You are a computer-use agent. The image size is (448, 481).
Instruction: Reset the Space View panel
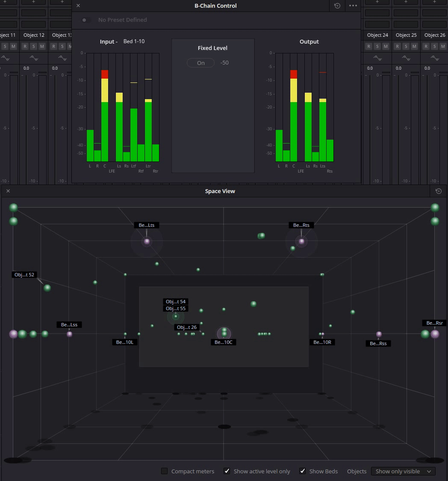pos(438,191)
